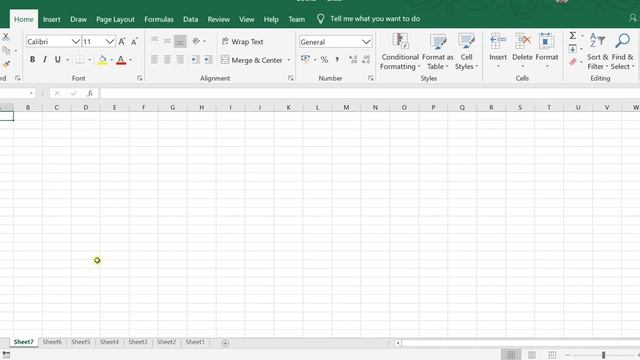
Task: Toggle Underline formatting
Action: (x=58, y=60)
